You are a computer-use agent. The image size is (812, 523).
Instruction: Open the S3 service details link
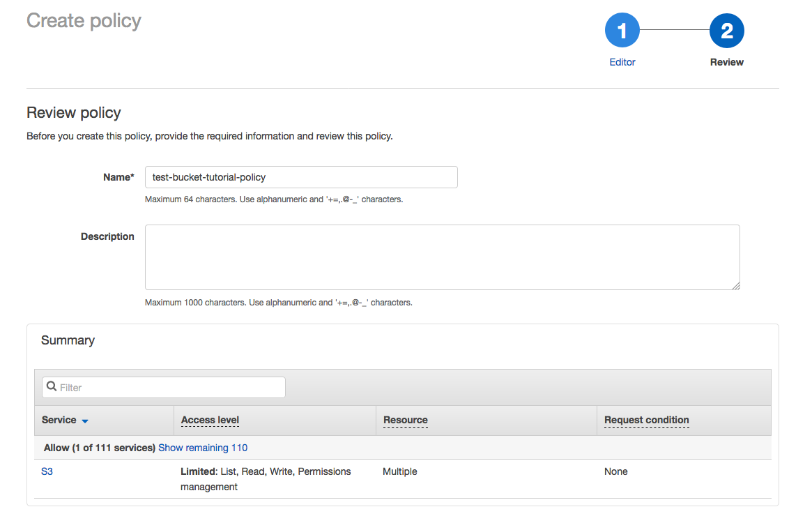tap(47, 471)
